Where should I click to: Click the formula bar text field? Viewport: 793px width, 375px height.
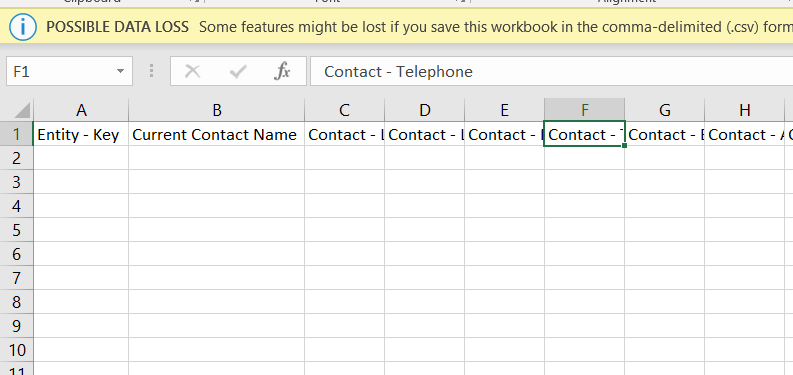(551, 71)
